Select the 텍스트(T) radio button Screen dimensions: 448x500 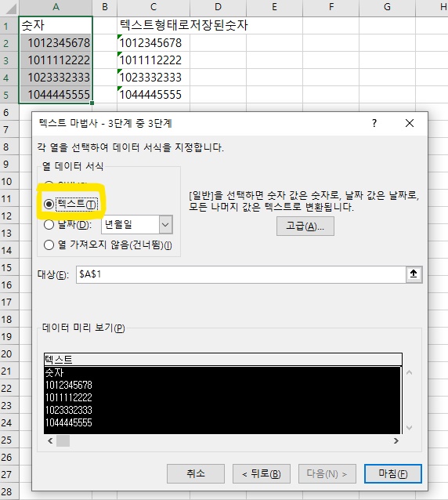pos(49,204)
